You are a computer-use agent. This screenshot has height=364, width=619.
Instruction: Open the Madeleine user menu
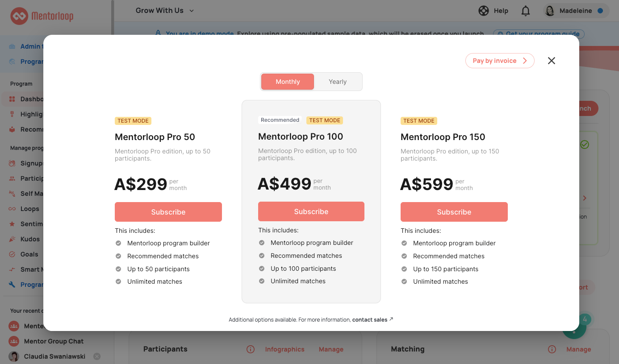(576, 11)
